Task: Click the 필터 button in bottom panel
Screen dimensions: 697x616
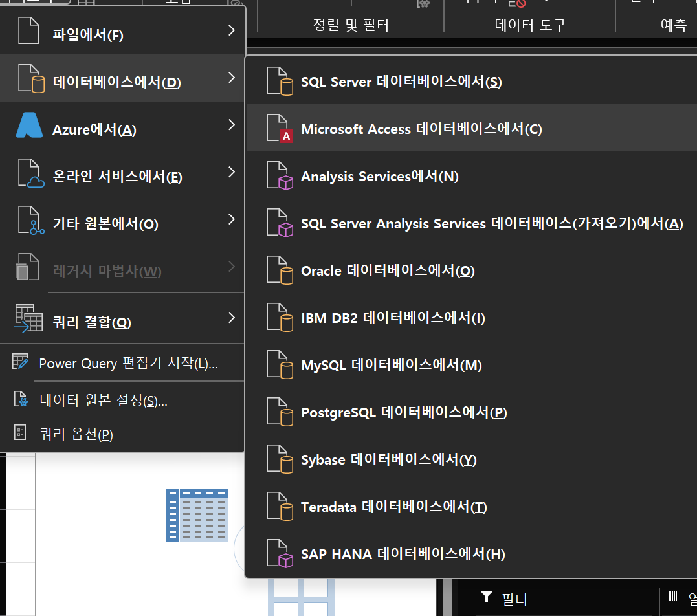Action: (504, 598)
